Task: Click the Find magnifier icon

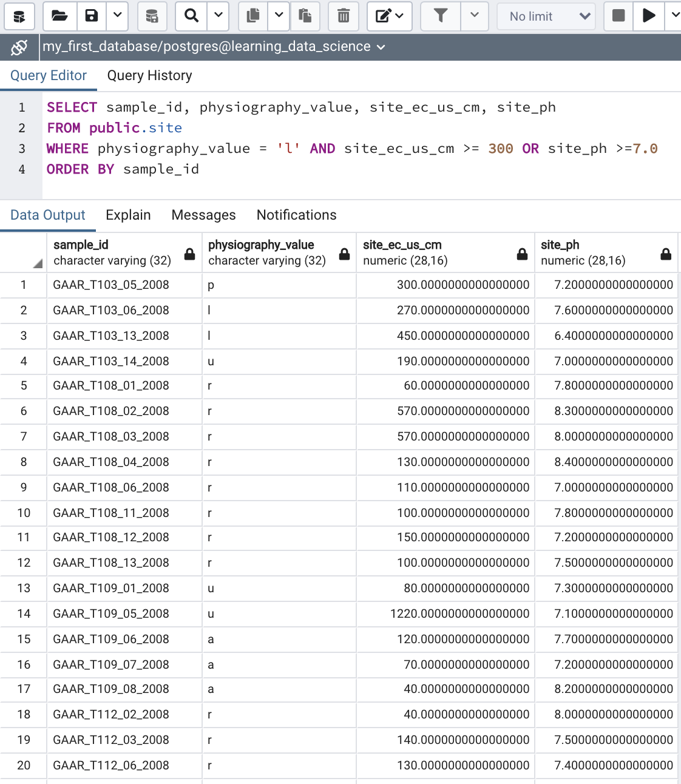Action: pyautogui.click(x=191, y=16)
